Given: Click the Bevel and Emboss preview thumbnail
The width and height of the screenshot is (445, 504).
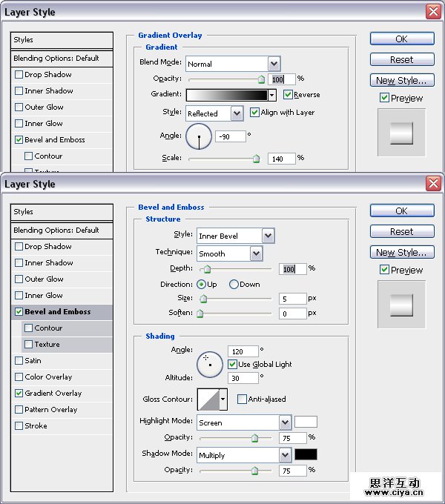Looking at the screenshot, I should (401, 305).
